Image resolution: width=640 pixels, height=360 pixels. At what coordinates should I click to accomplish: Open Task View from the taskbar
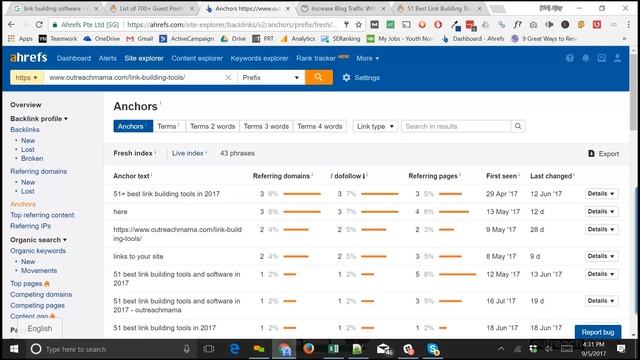[x=209, y=349]
